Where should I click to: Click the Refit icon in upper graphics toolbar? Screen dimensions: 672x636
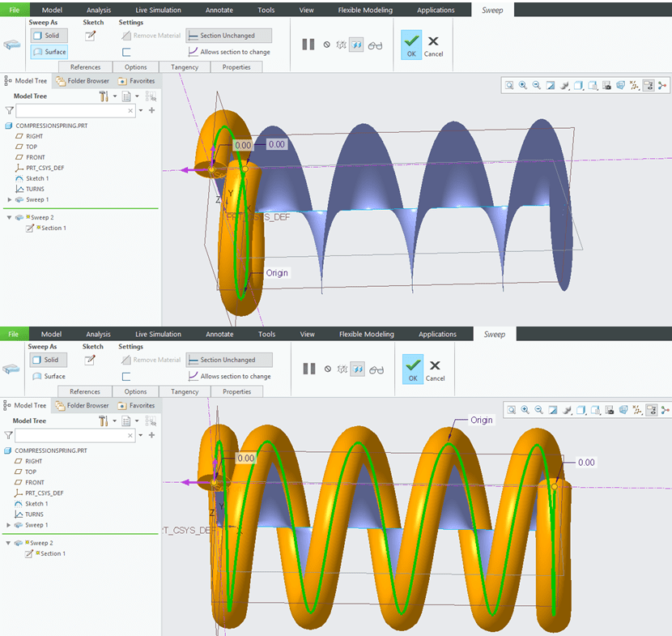[x=509, y=85]
